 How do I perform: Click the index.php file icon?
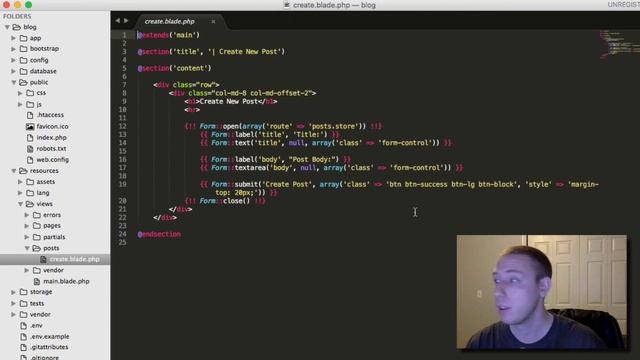click(30, 138)
